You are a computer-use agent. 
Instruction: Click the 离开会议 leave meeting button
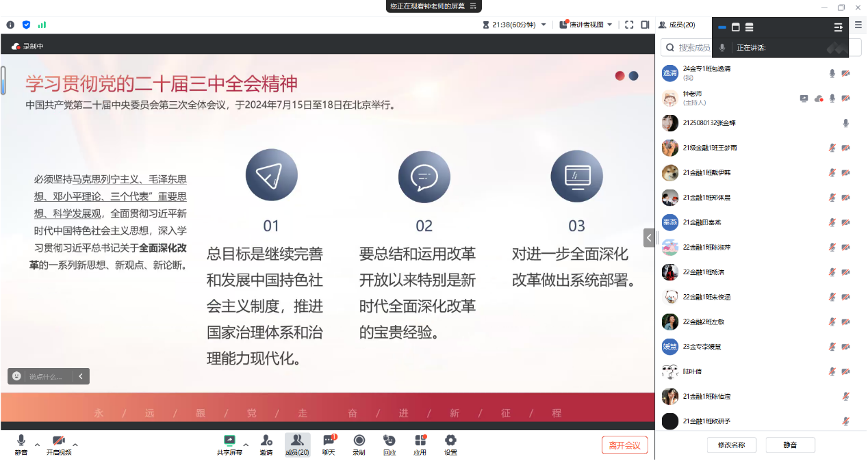(x=624, y=445)
